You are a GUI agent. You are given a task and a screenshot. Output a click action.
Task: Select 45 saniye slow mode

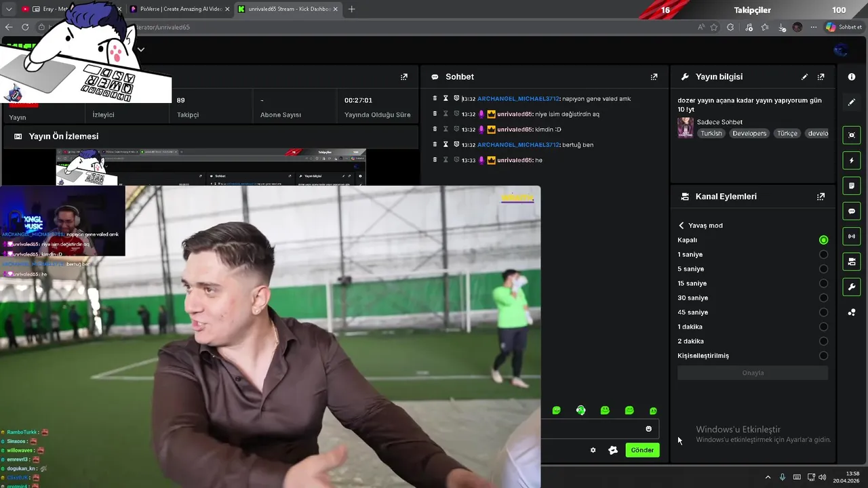pos(823,312)
